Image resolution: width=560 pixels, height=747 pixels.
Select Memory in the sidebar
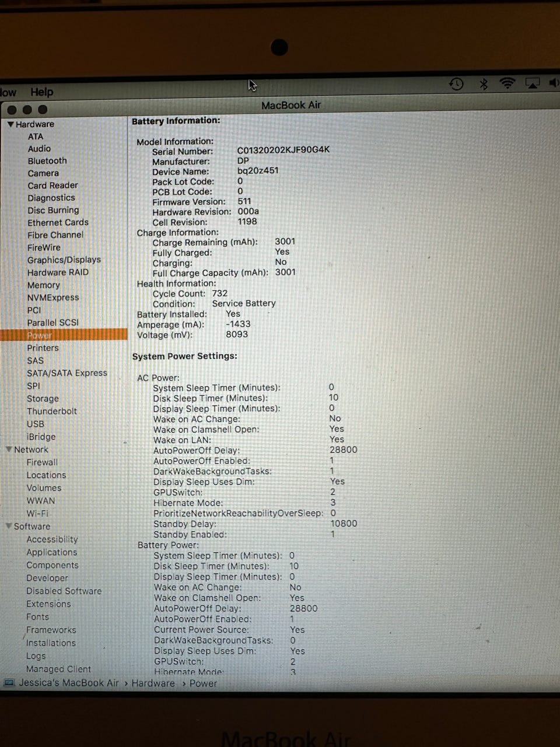click(44, 285)
